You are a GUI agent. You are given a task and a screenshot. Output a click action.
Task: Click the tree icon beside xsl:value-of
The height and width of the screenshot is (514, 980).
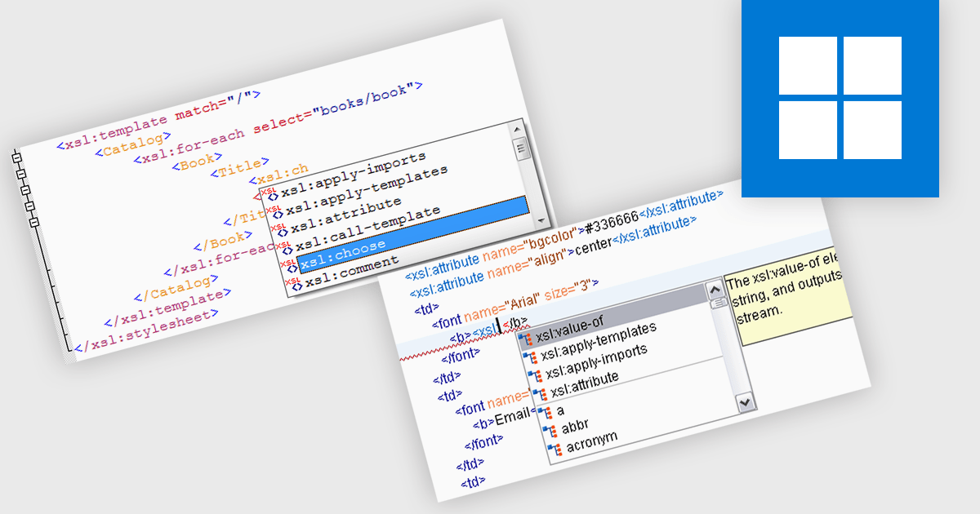525,339
